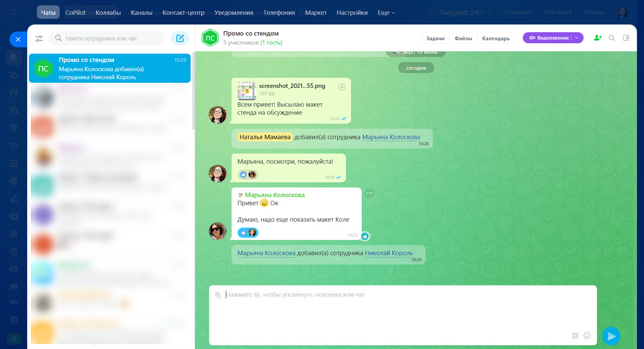This screenshot has width=644, height=349.
Task: Open the user profile avatar in top bar
Action: tap(623, 13)
